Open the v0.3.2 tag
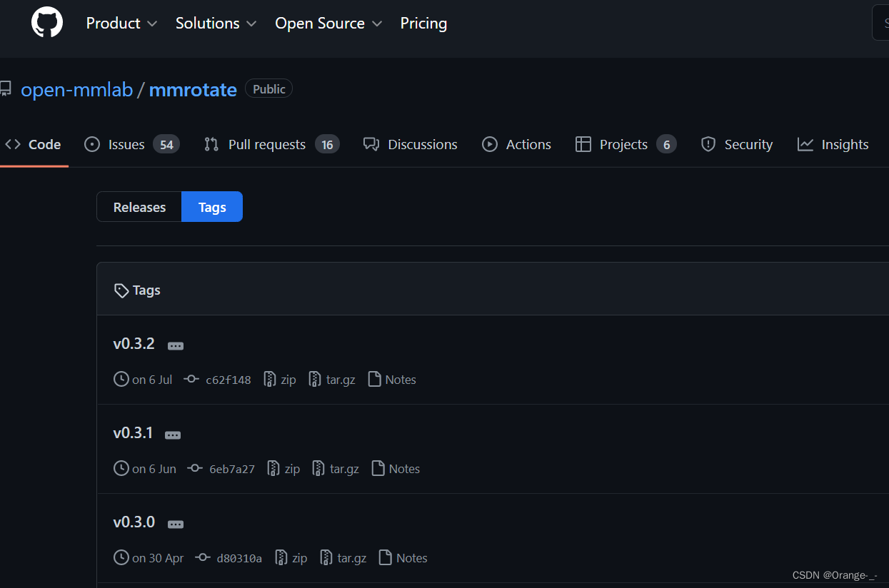This screenshot has height=588, width=889. 134,344
